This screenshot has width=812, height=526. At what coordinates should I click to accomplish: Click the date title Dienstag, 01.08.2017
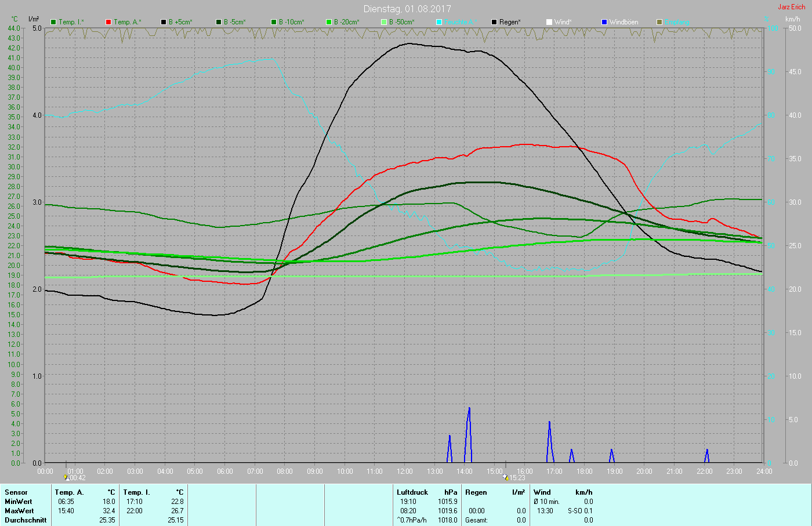tap(407, 9)
